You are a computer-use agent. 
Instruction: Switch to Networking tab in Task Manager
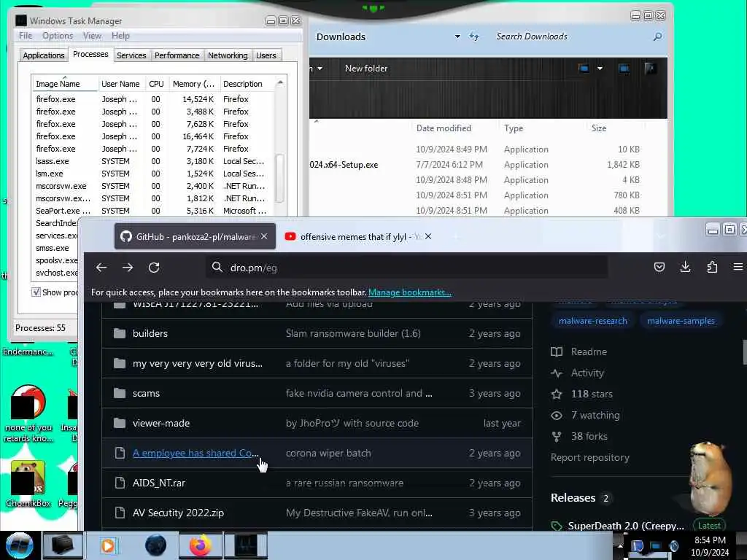click(228, 55)
